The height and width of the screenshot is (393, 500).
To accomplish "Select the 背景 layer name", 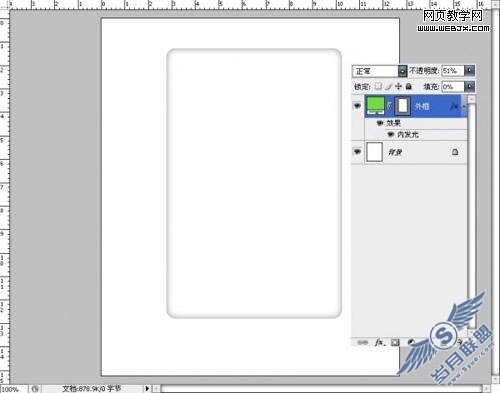I will 395,152.
